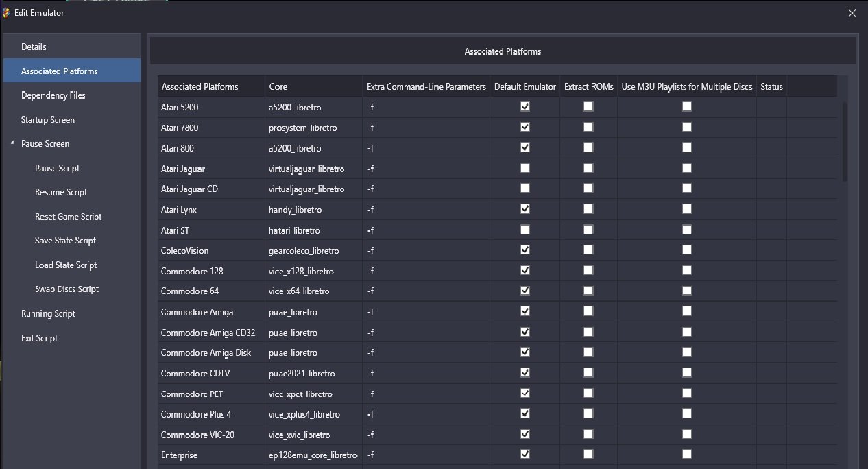
Task: Uncheck Default Emulator for Atari 7800
Action: pos(525,127)
